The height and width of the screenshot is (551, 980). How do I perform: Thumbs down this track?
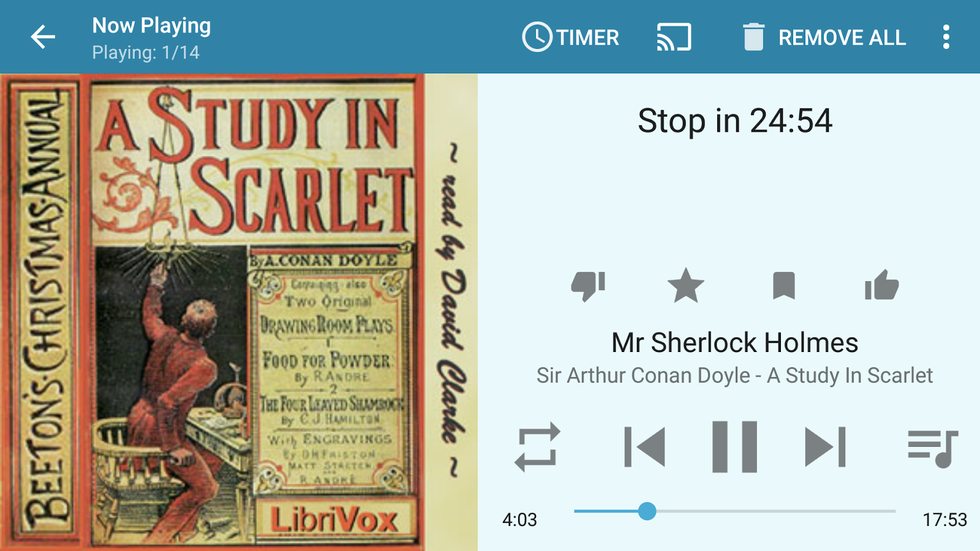[588, 286]
